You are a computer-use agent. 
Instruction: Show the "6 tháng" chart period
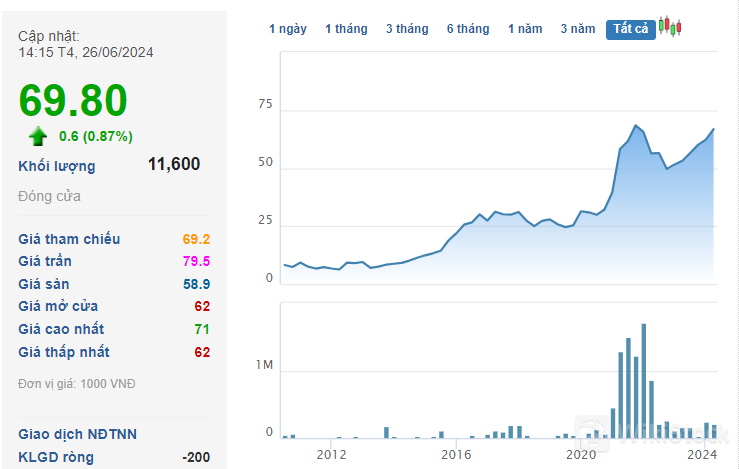468,29
